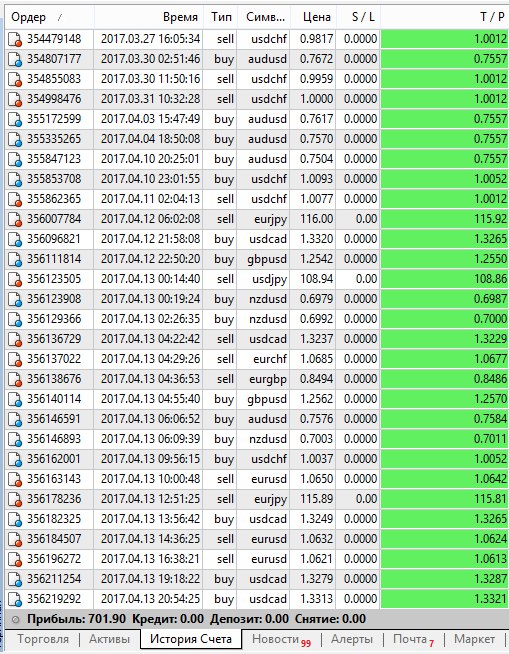509x654 pixels.
Task: Switch to the Алерты tab
Action: 352,639
